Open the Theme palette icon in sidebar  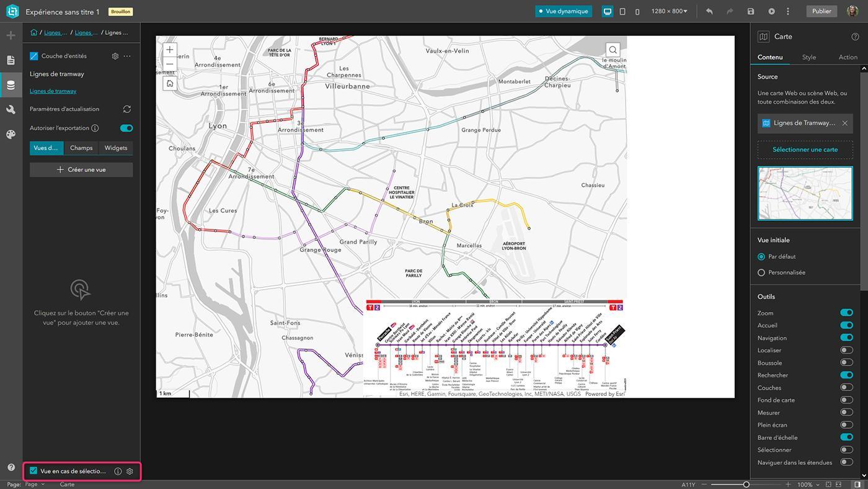coord(11,134)
